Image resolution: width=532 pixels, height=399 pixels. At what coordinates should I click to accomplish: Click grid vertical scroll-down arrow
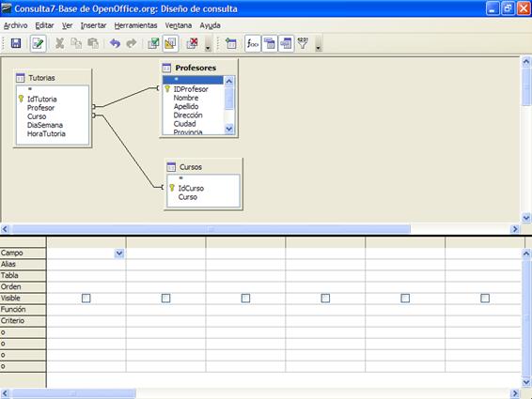pos(526,382)
